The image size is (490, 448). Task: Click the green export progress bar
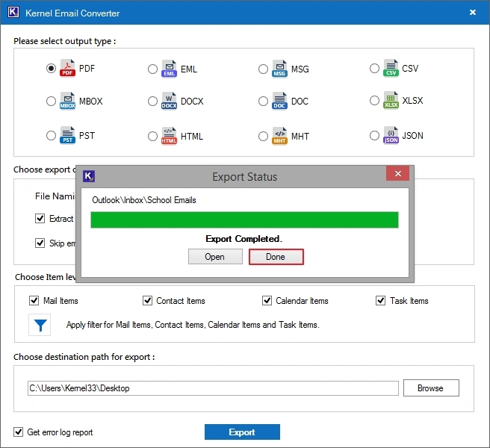244,220
